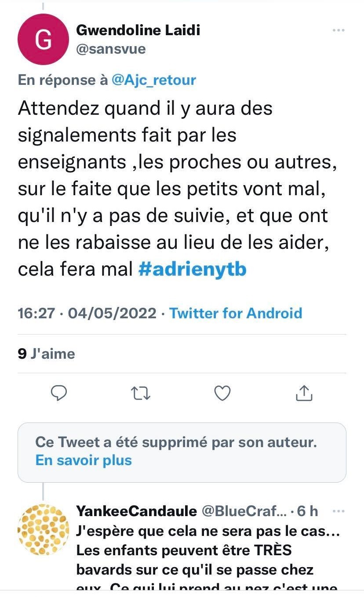Screen dimensions: 364x597
Task: Open the #adrienytb hashtag
Action: coord(192,269)
